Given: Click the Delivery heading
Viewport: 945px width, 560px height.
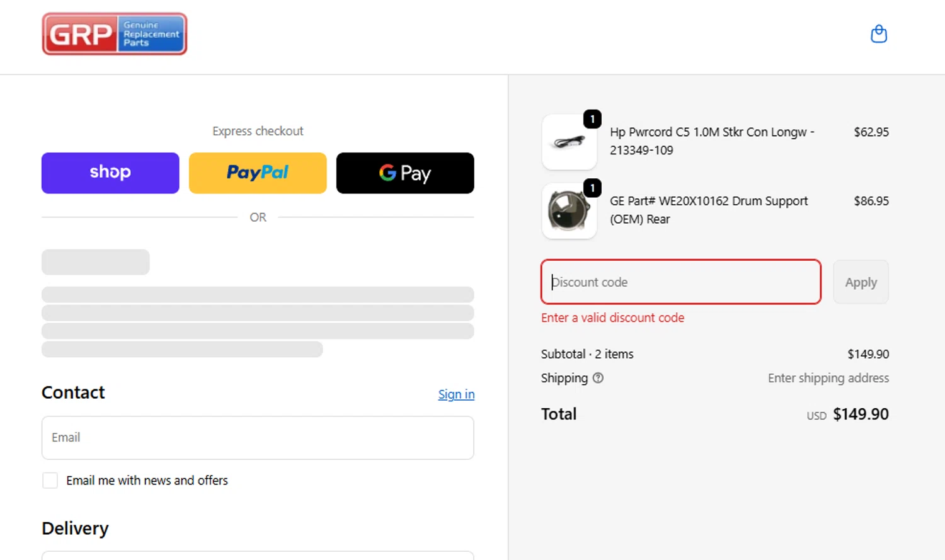Looking at the screenshot, I should tap(75, 528).
